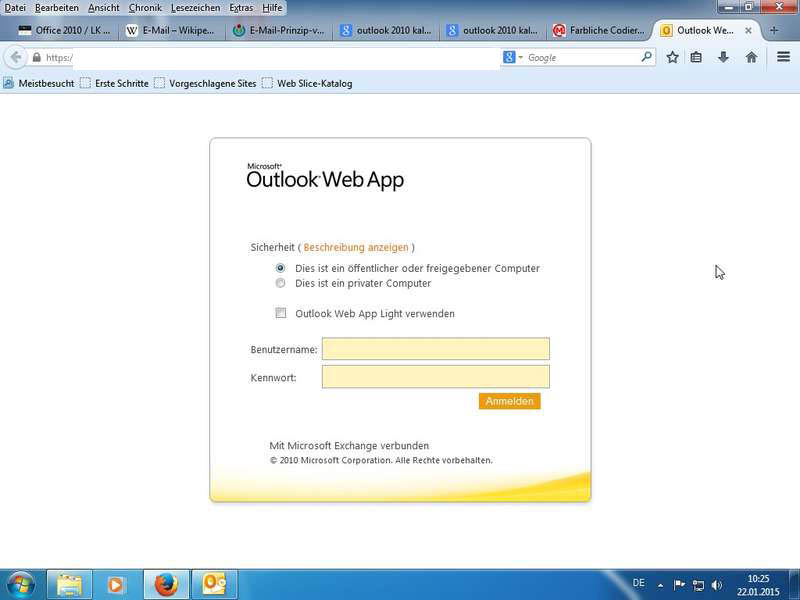Open Outlook from the taskbar
The width and height of the screenshot is (800, 600).
click(x=214, y=585)
